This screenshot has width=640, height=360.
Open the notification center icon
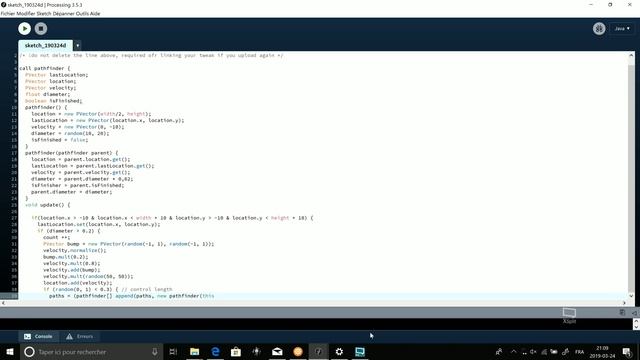pyautogui.click(x=627, y=351)
